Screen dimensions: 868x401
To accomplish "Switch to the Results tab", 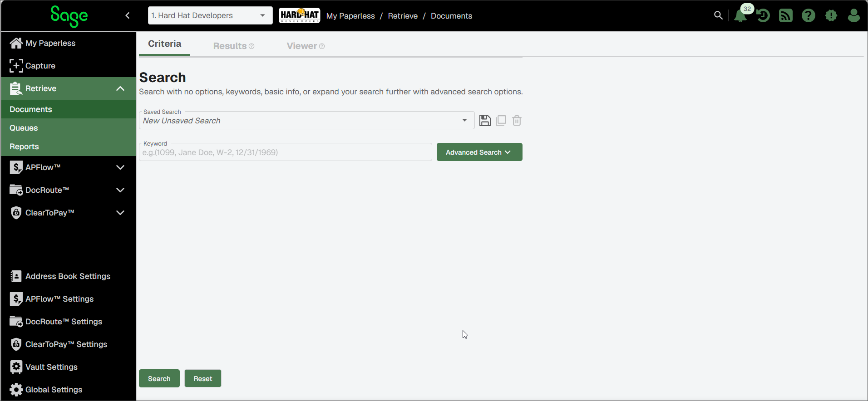I will (230, 46).
